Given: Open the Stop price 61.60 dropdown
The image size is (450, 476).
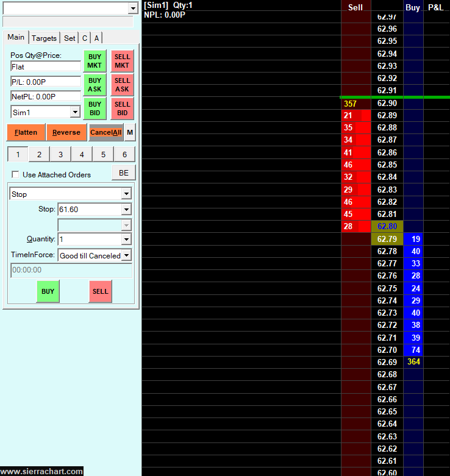Looking at the screenshot, I should [126, 210].
